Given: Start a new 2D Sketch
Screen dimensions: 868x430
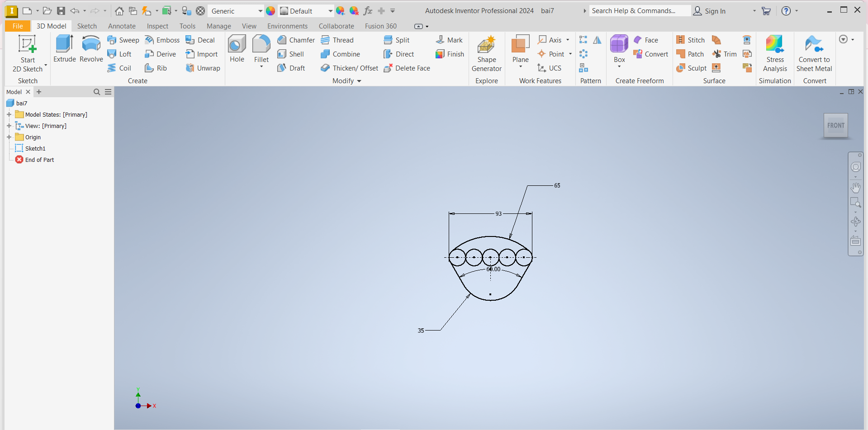Looking at the screenshot, I should click(x=27, y=53).
